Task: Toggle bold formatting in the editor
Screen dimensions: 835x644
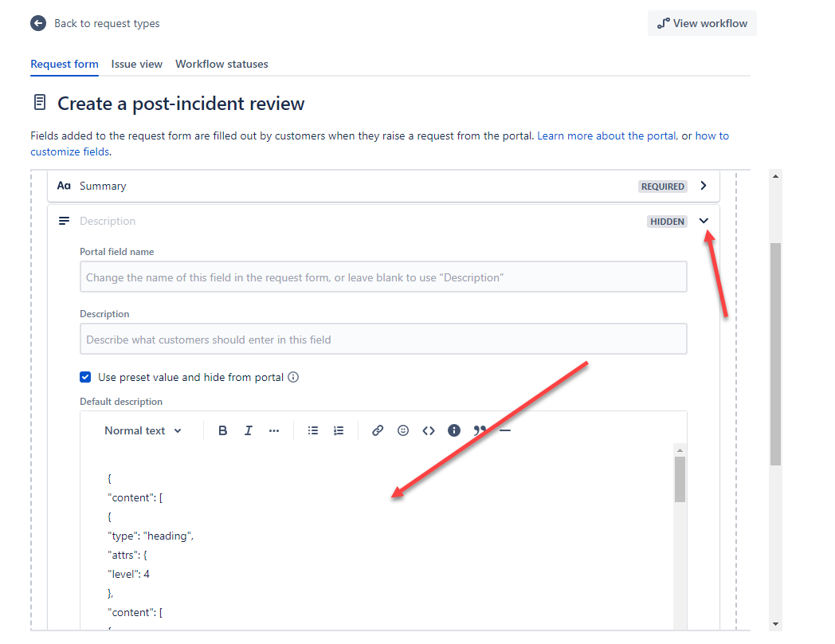Action: coord(222,430)
